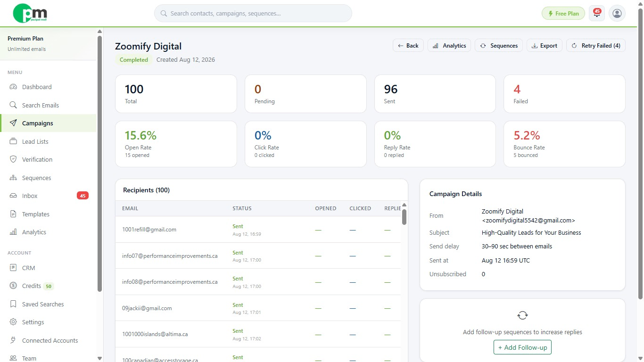
Task: Click the Settings gear icon
Action: pyautogui.click(x=13, y=322)
